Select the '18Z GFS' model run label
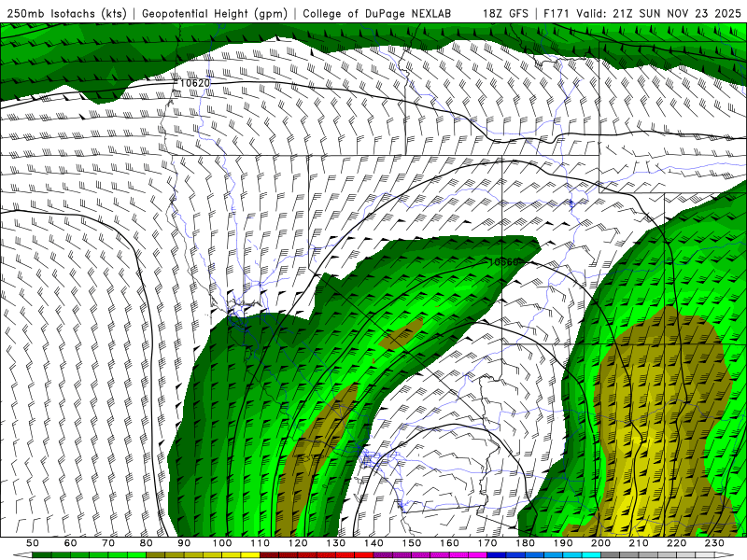Screen dimensions: 747x560 tap(505, 13)
